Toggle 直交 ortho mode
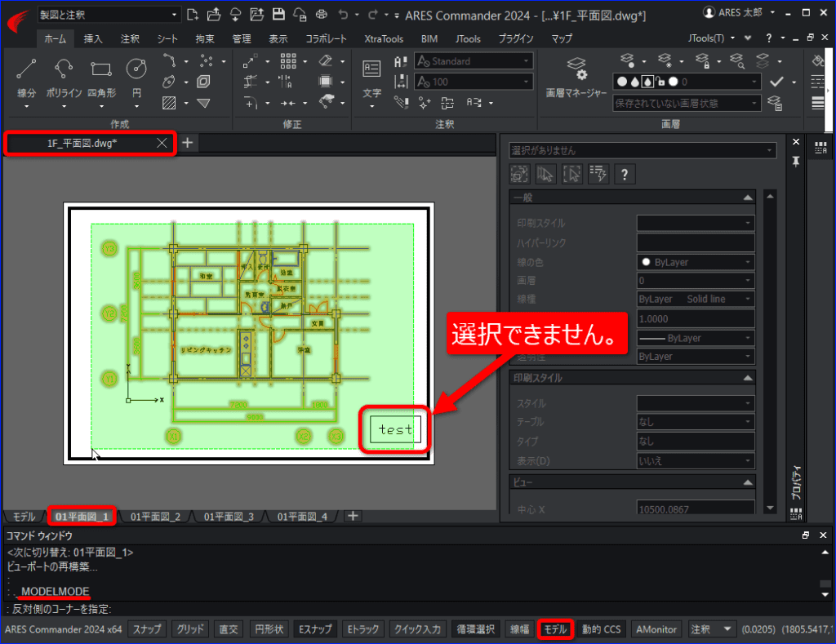 (x=229, y=629)
